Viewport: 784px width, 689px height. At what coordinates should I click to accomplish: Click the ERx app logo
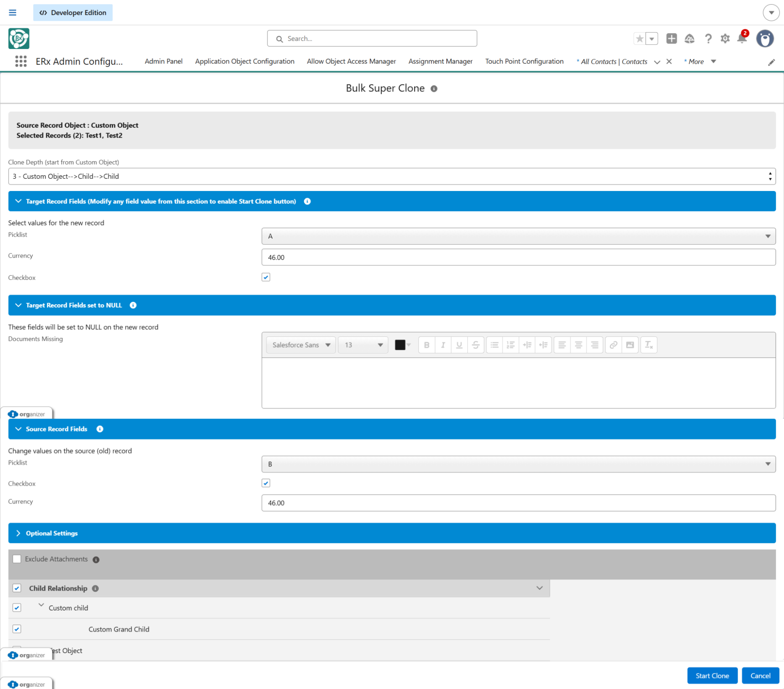19,38
